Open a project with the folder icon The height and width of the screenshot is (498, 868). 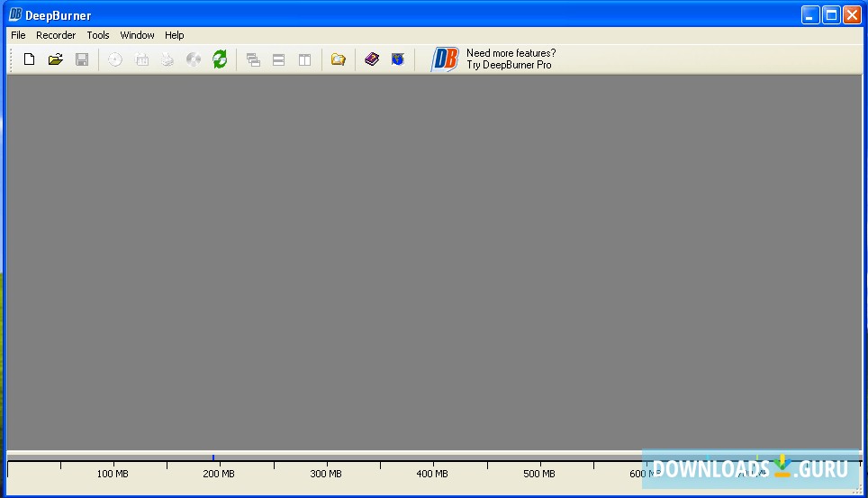click(x=55, y=59)
